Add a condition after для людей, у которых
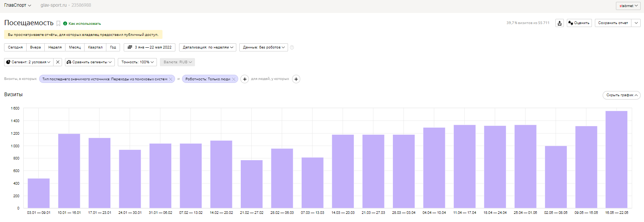 [x=296, y=79]
